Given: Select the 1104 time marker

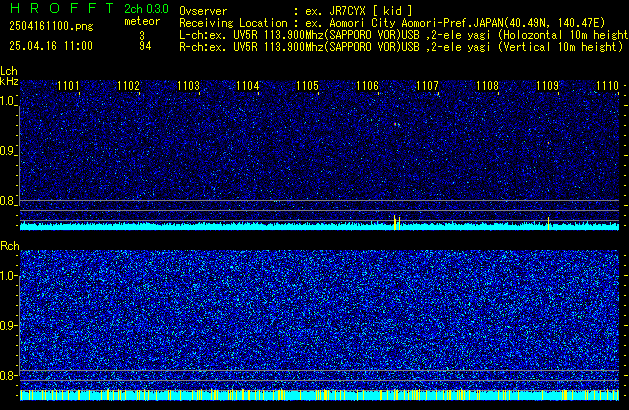Looking at the screenshot, I should click(248, 86).
